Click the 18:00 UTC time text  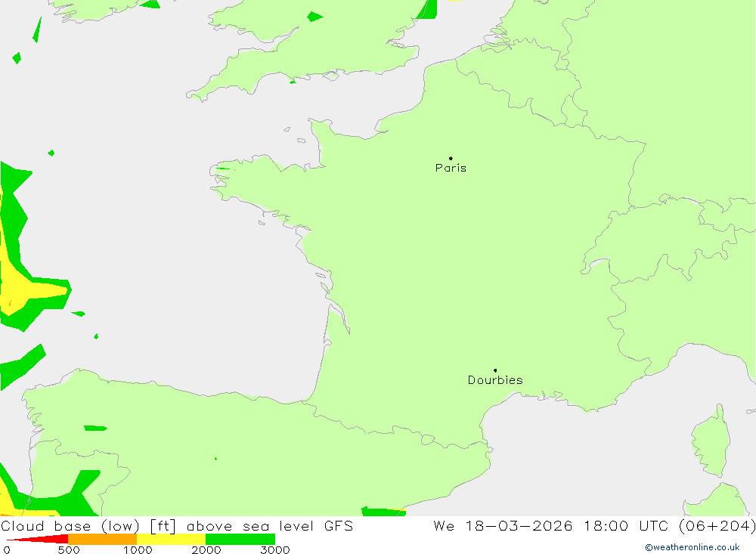626,525
